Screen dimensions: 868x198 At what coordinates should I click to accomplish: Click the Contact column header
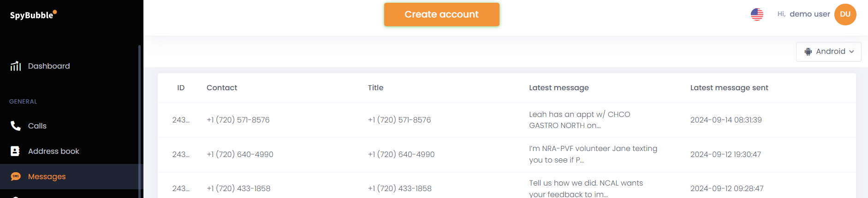pos(222,87)
